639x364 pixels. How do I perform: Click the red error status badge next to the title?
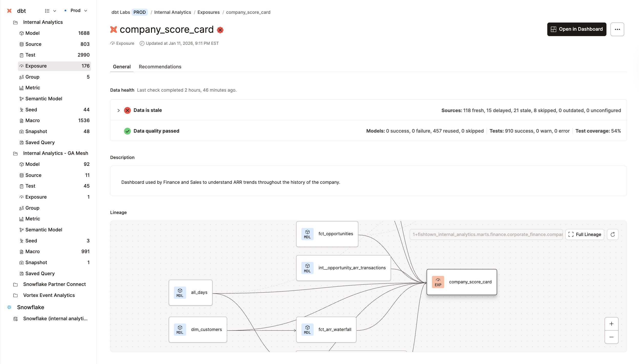coord(220,30)
